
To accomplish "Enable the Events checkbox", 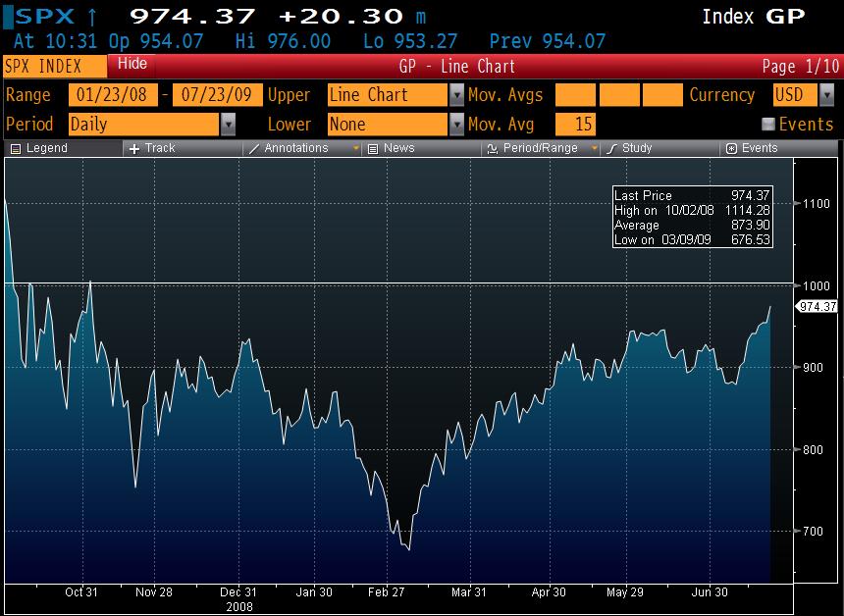I will click(x=768, y=125).
